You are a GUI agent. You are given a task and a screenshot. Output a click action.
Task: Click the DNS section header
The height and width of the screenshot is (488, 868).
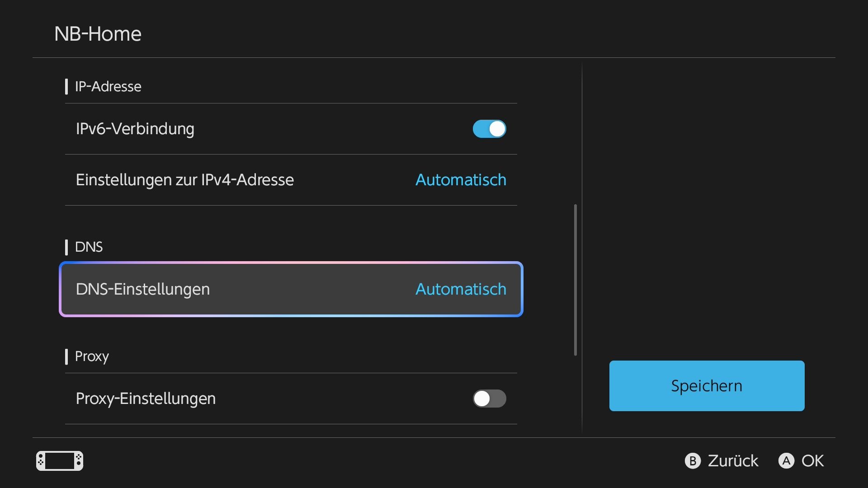pyautogui.click(x=89, y=247)
